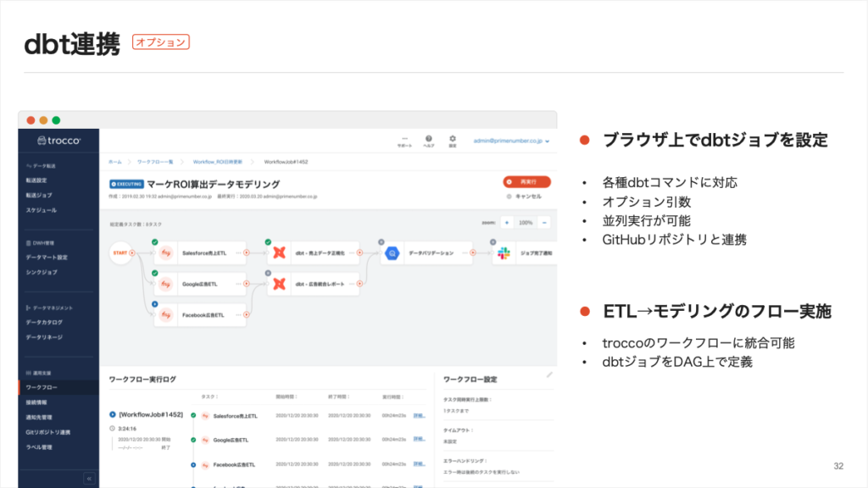Open the ヘルプ help icon in header

coord(429,139)
